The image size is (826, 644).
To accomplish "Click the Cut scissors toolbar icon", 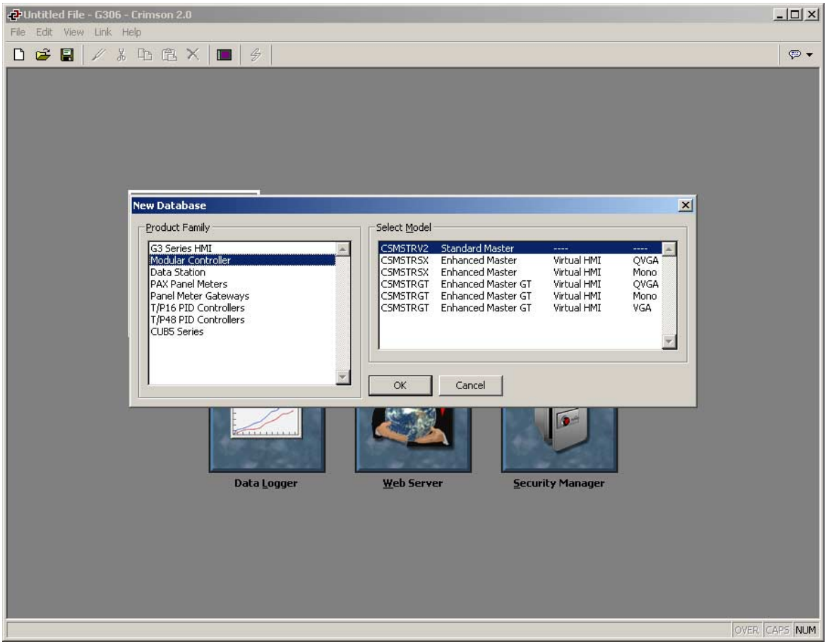I will (x=121, y=55).
